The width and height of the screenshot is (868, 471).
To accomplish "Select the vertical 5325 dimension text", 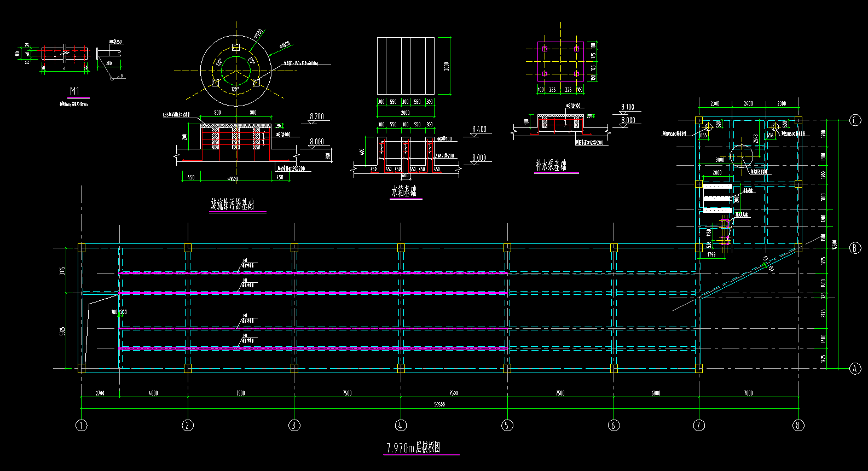I will [x=62, y=331].
